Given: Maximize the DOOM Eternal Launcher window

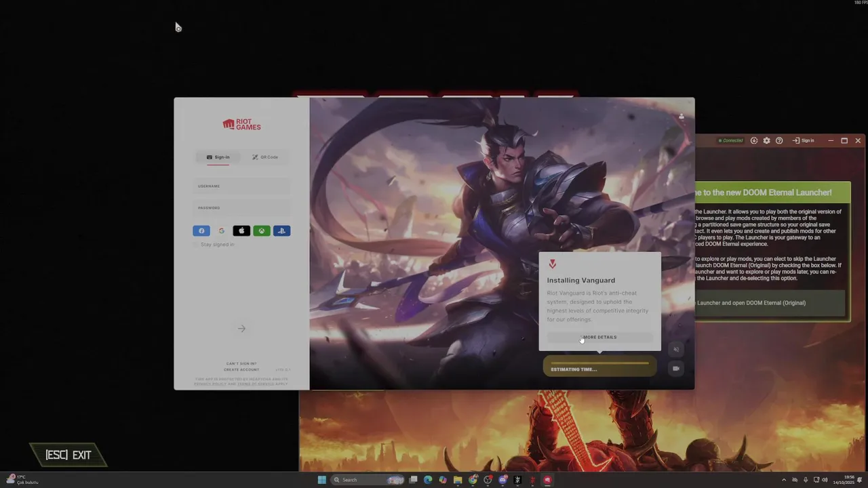Looking at the screenshot, I should point(844,141).
